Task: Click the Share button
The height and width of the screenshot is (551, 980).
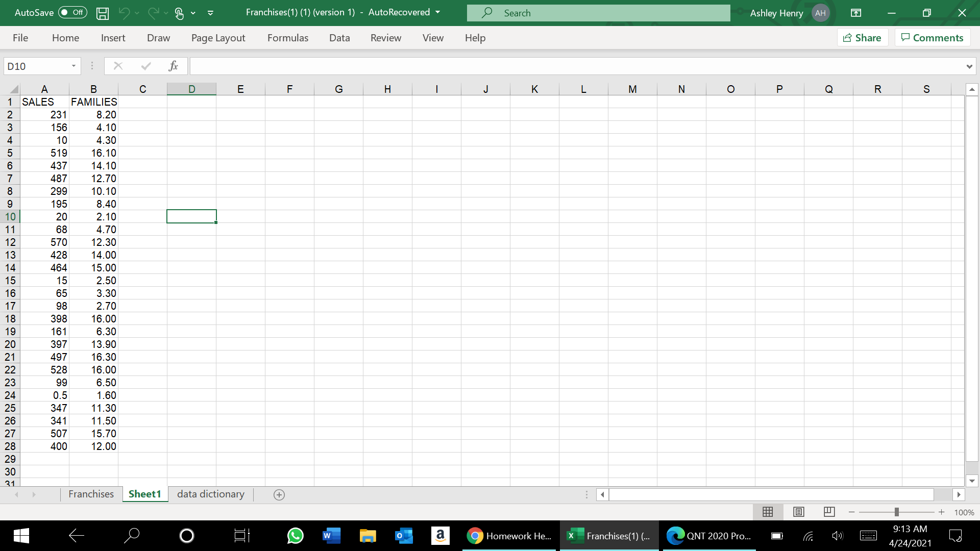Action: 862,38
